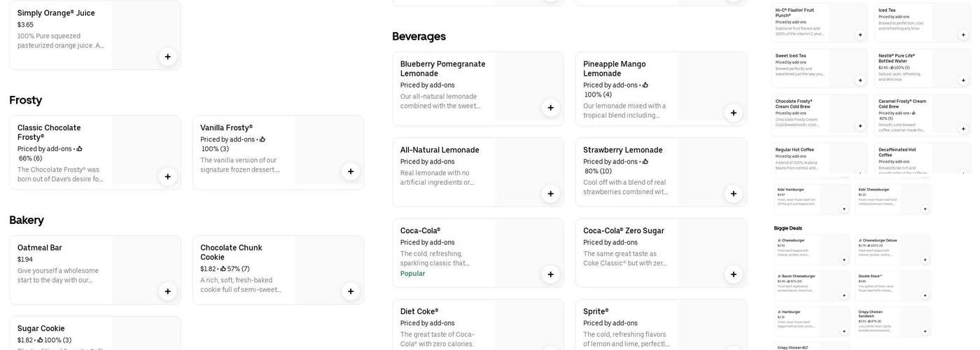View Double Stack item details
The height and width of the screenshot is (350, 980).
(882, 283)
